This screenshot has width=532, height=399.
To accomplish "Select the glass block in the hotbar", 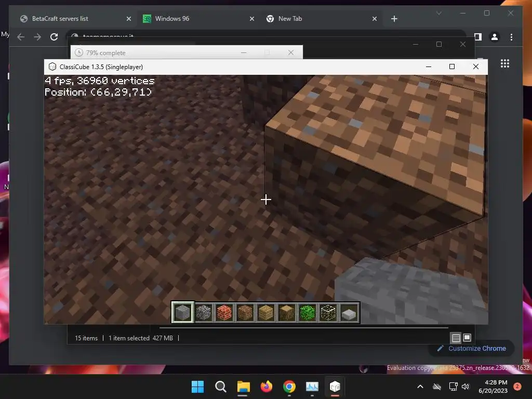I will point(328,312).
